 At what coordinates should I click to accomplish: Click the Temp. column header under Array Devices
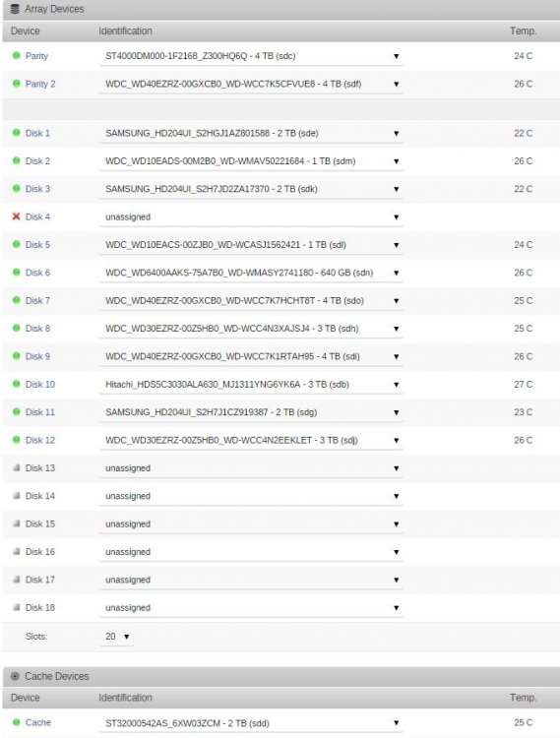click(x=524, y=31)
